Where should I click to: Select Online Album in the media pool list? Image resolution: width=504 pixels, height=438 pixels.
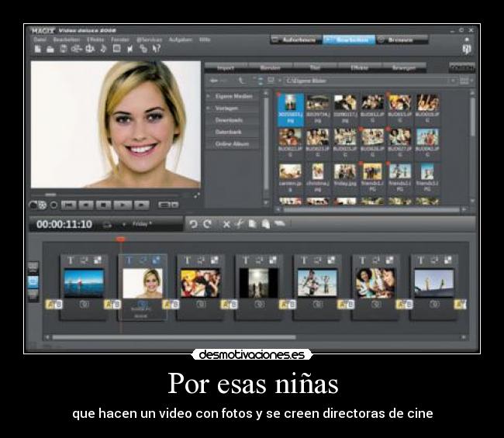point(233,144)
